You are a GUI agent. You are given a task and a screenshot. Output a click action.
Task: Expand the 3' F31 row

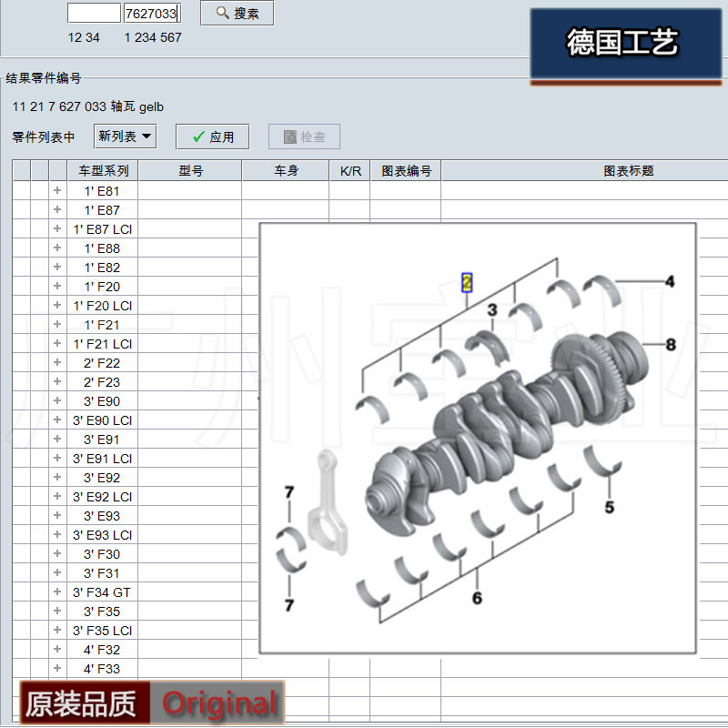click(x=57, y=572)
